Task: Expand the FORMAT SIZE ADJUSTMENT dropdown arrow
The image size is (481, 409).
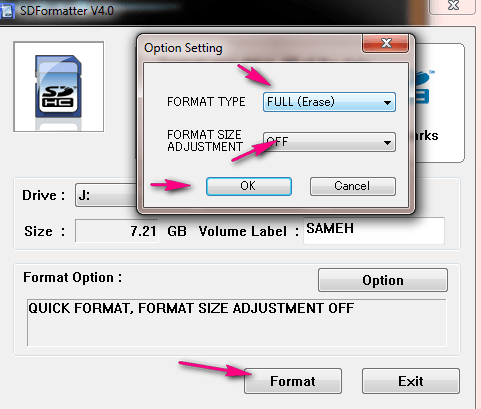Action: [387, 143]
